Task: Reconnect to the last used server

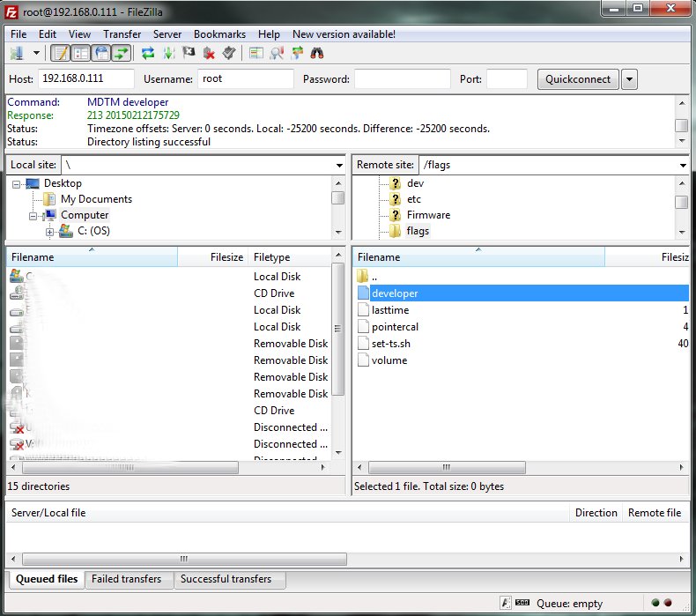Action: click(x=229, y=53)
